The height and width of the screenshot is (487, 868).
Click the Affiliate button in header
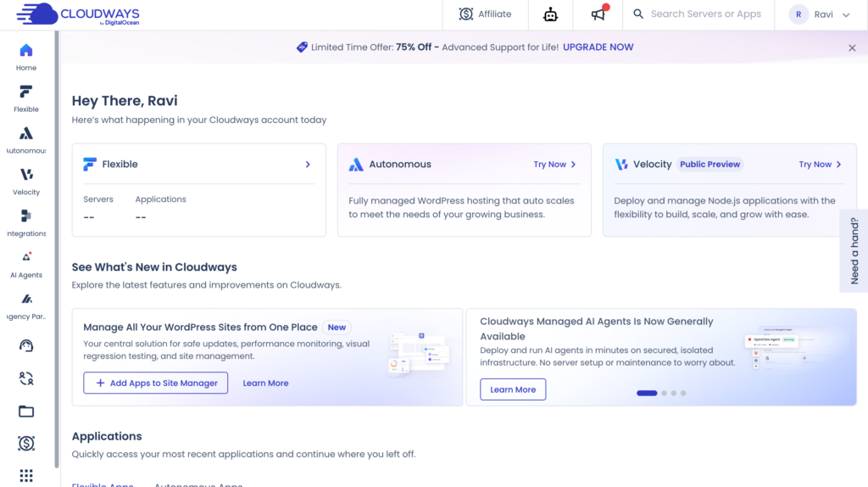485,14
